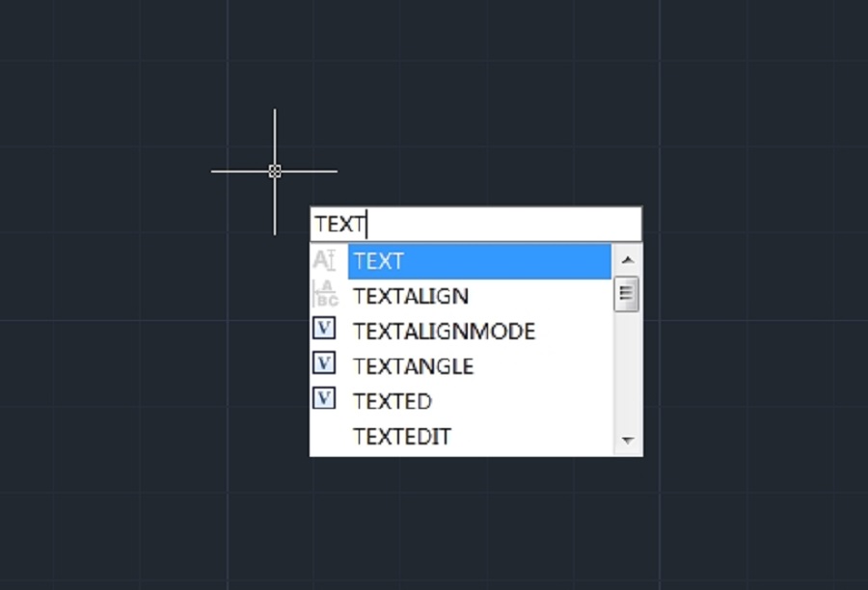
Task: Click the scrollbar track below the thumb
Action: pyautogui.click(x=628, y=376)
